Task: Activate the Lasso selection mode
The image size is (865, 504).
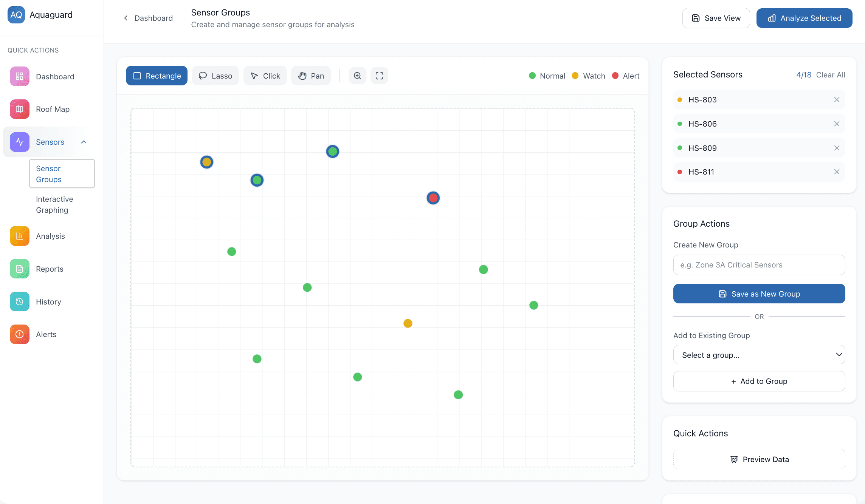Action: (215, 76)
